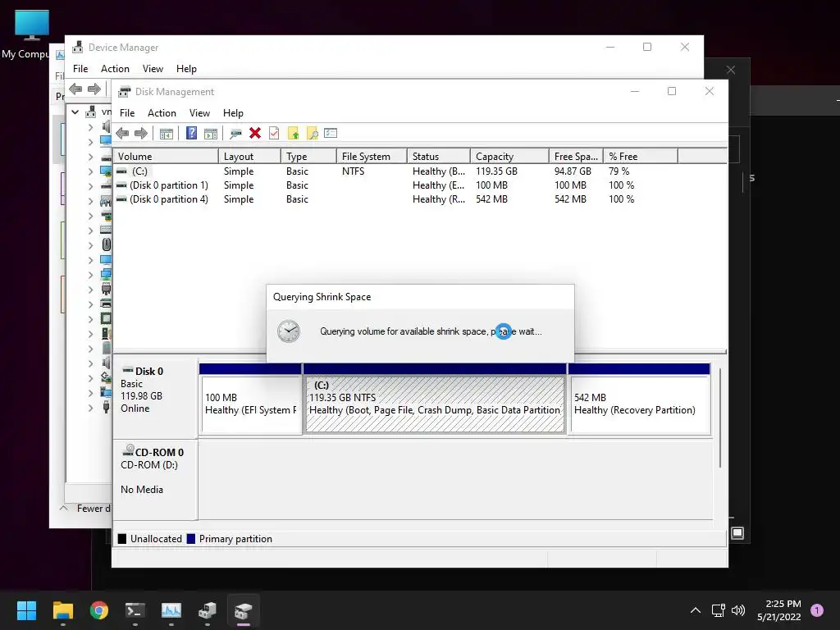Click the 79 % free cell
840x630 pixels.
(x=619, y=171)
